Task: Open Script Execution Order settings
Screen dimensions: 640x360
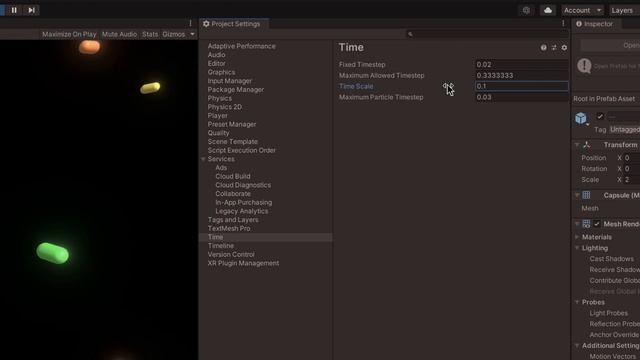Action: pyautogui.click(x=242, y=150)
